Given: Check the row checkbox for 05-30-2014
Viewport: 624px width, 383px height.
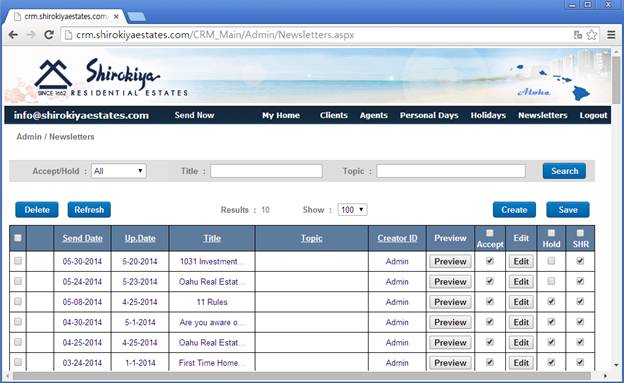Looking at the screenshot, I should pos(18,261).
